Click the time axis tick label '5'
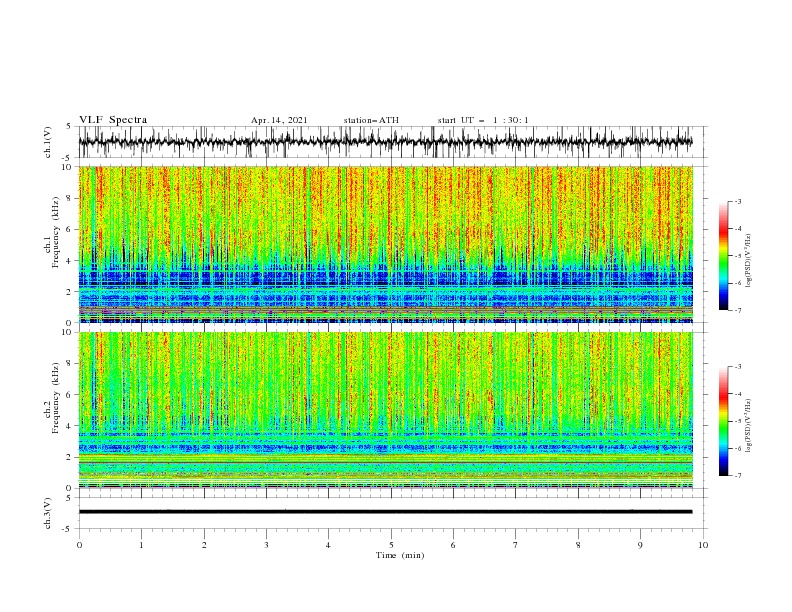This screenshot has height=612, width=792. coord(391,545)
